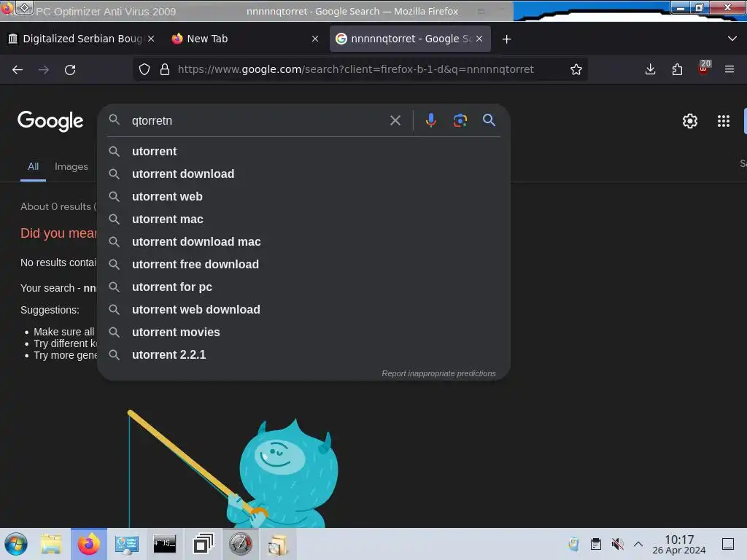Go back with the browser back arrow
The height and width of the screenshot is (560, 747).
tap(18, 69)
